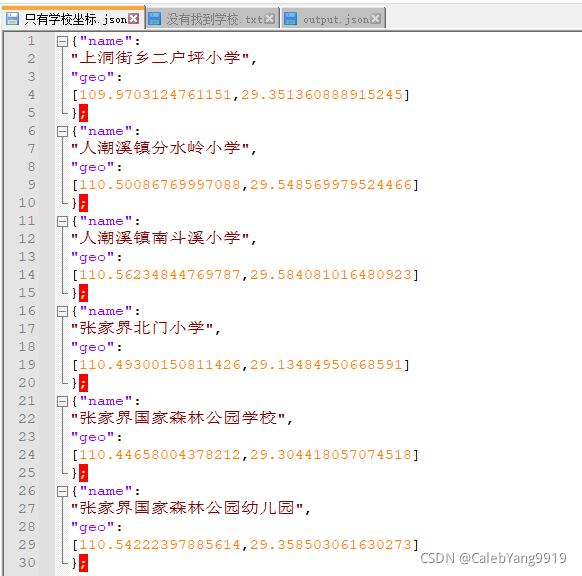Click the red highlighted semicolon on line 30
Screen dimensions: 582x576
[x=84, y=563]
